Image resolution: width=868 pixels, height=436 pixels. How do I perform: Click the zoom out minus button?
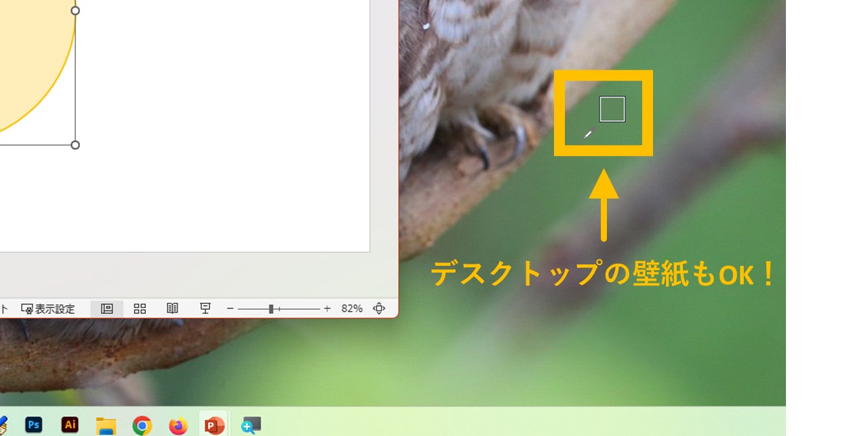[x=230, y=309]
